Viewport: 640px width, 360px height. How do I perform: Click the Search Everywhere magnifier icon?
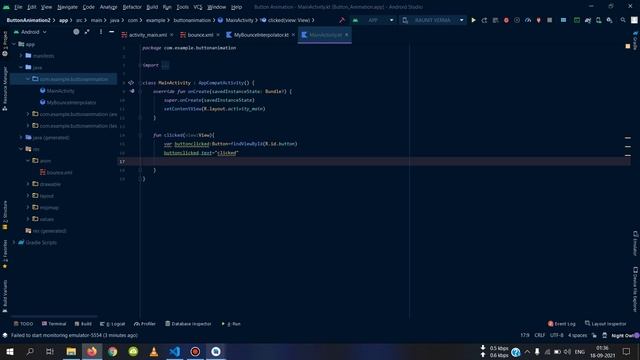point(623,20)
